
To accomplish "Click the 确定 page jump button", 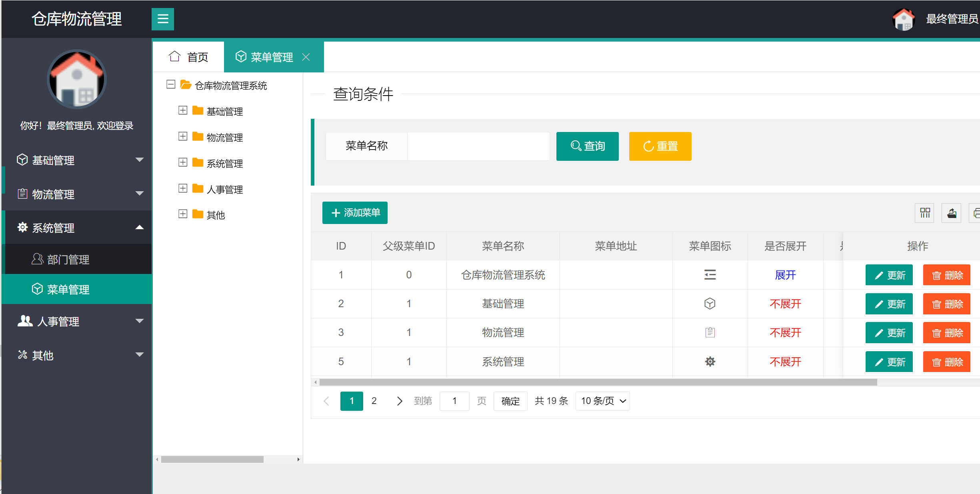I will point(510,401).
